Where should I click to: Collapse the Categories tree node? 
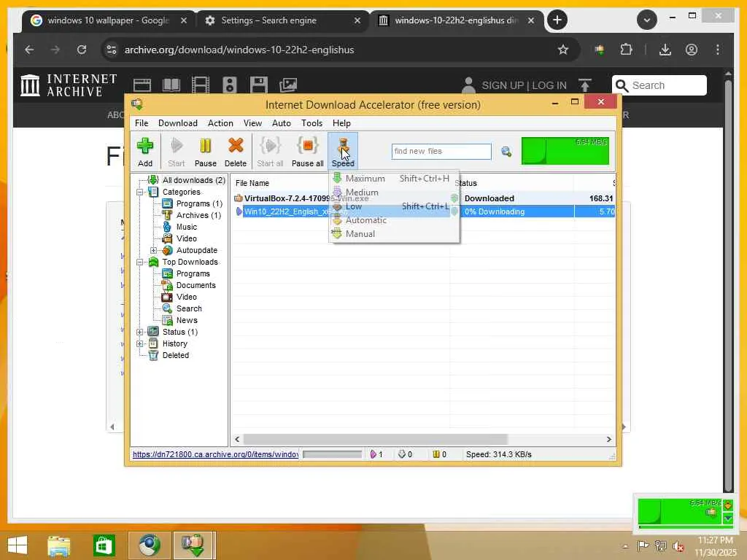click(139, 192)
